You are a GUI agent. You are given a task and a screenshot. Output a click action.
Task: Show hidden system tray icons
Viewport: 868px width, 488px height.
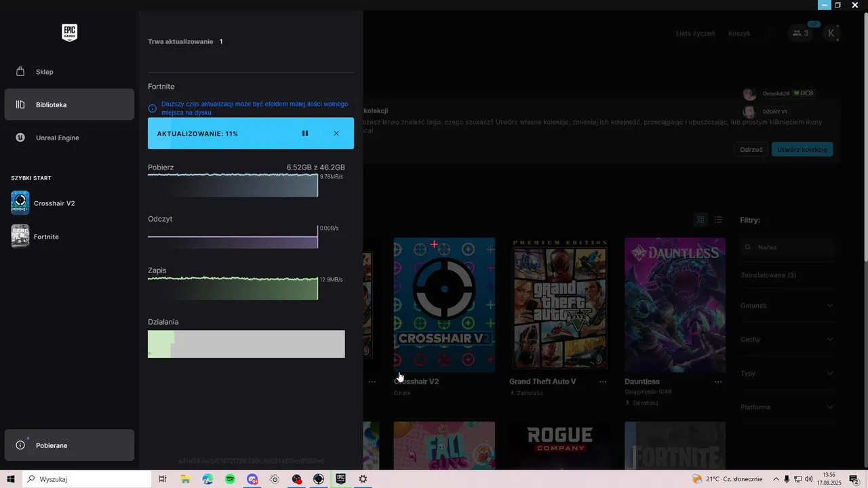click(776, 479)
